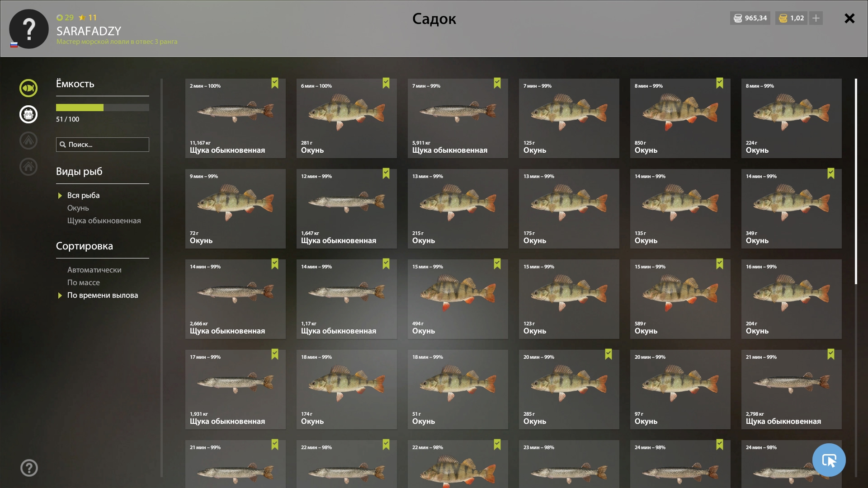This screenshot has height=488, width=868.
Task: Select По времени вылова sorting
Action: (103, 295)
